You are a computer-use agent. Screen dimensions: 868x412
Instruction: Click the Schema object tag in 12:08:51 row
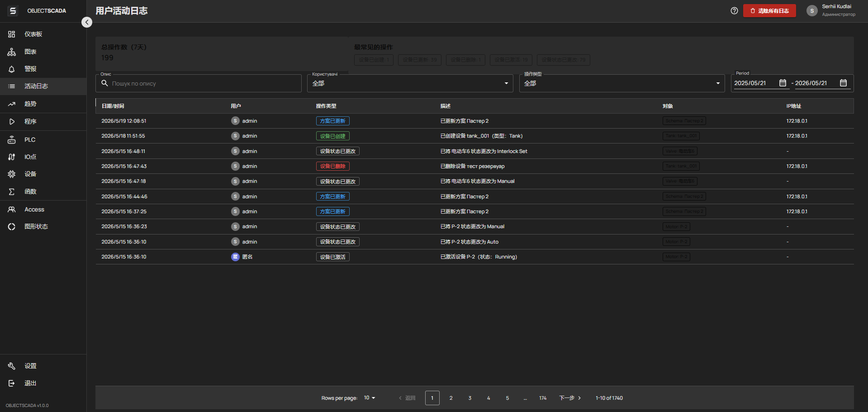(x=684, y=121)
